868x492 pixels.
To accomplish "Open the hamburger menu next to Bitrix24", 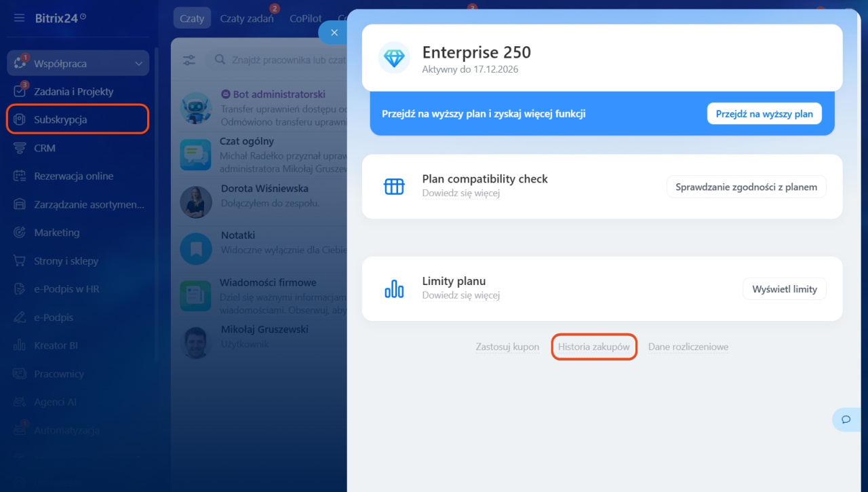I will tap(19, 18).
